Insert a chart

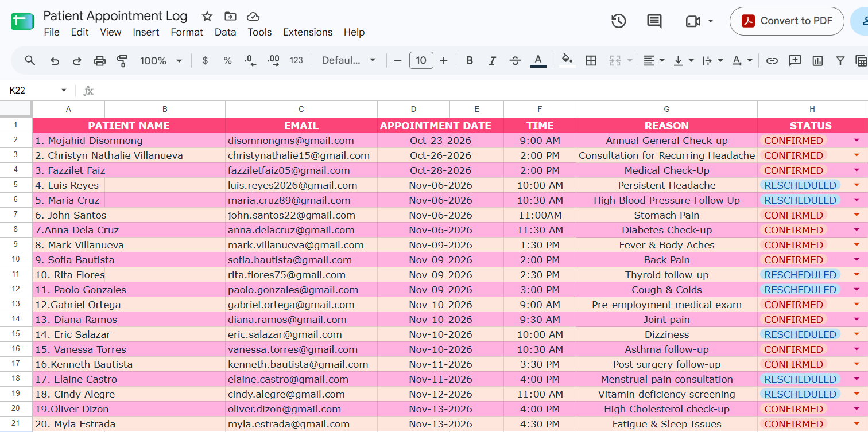(x=818, y=60)
